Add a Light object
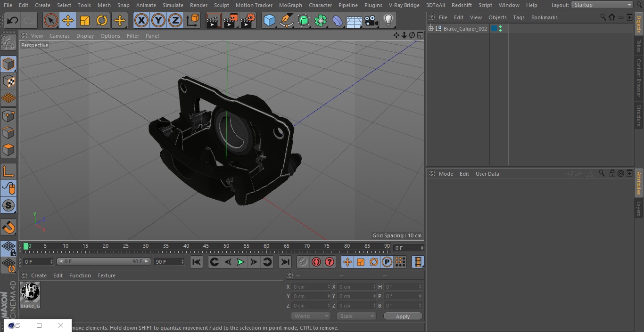 pyautogui.click(x=388, y=21)
